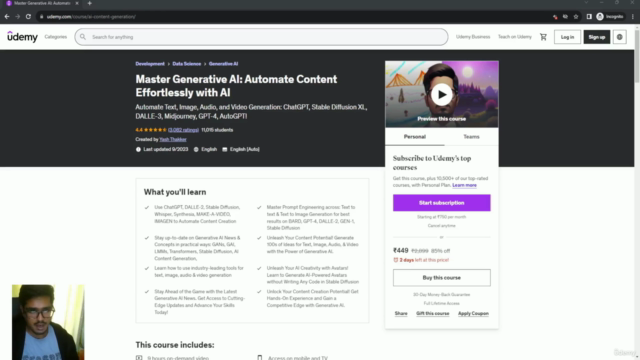Open a new browser tab
This screenshot has height=360, width=640.
point(89,3)
